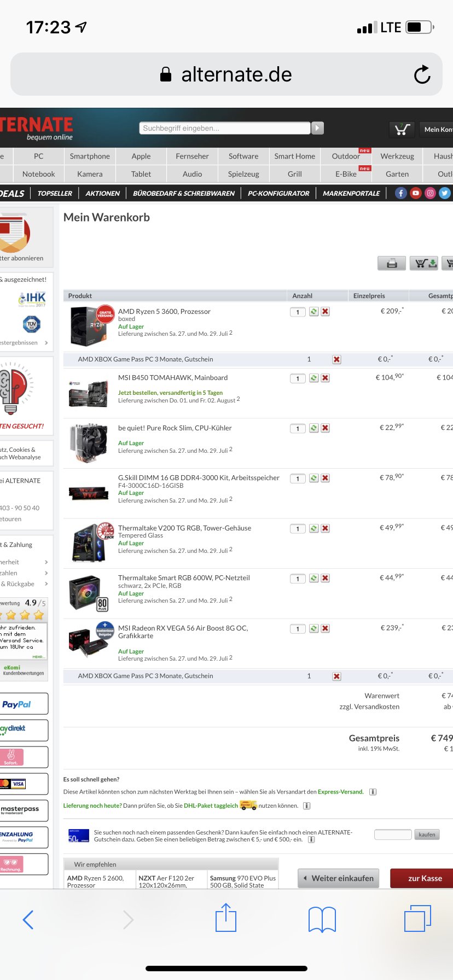This screenshot has width=453, height=980.
Task: Open the Smartphone category
Action: (90, 156)
